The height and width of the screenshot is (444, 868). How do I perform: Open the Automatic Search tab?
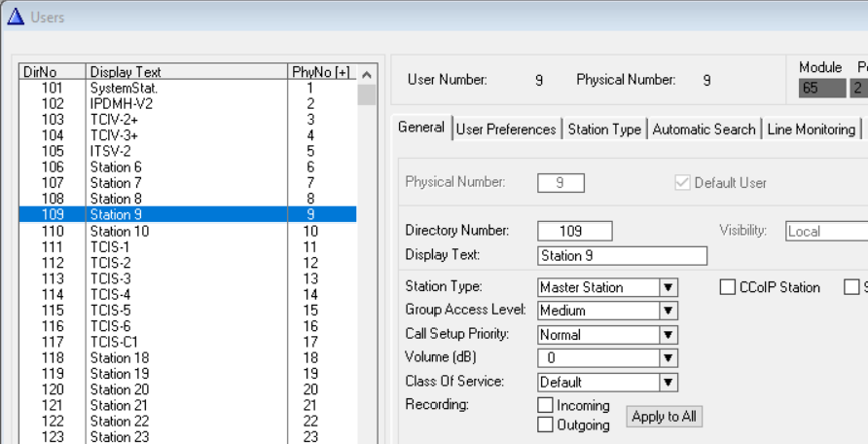[704, 129]
